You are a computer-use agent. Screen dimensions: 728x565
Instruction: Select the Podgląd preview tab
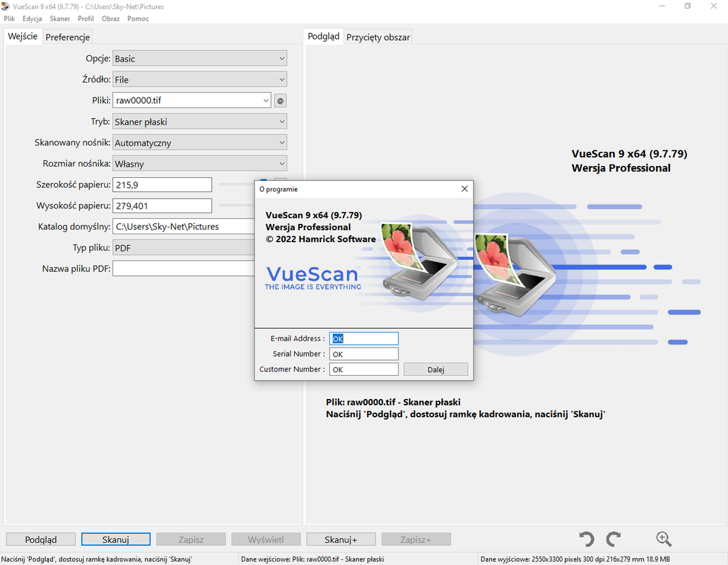click(324, 36)
